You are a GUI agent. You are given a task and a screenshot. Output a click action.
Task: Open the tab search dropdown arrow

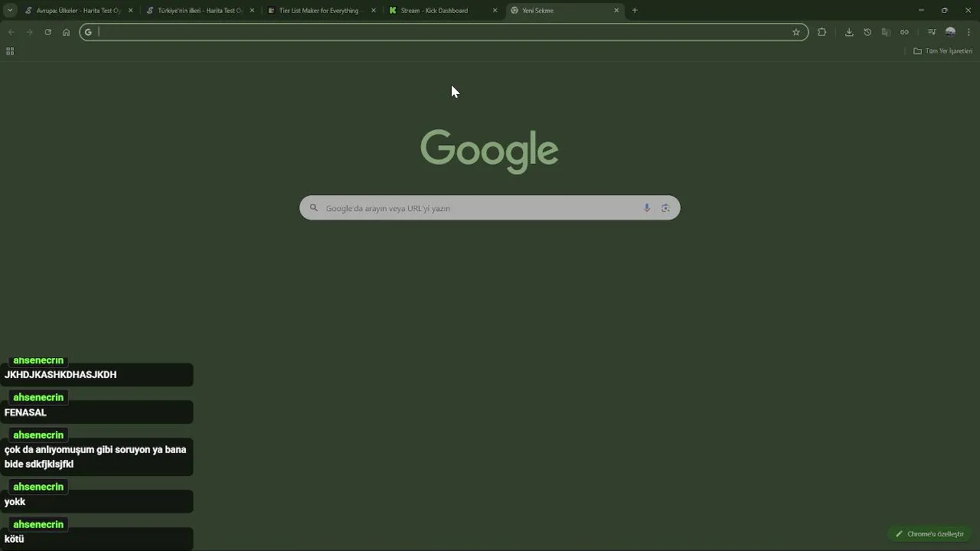(10, 11)
